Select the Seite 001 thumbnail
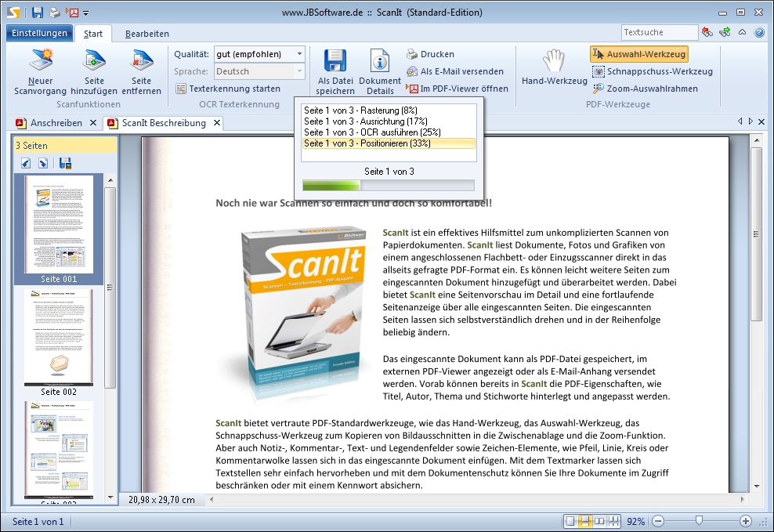Image resolution: width=774 pixels, height=532 pixels. click(59, 229)
